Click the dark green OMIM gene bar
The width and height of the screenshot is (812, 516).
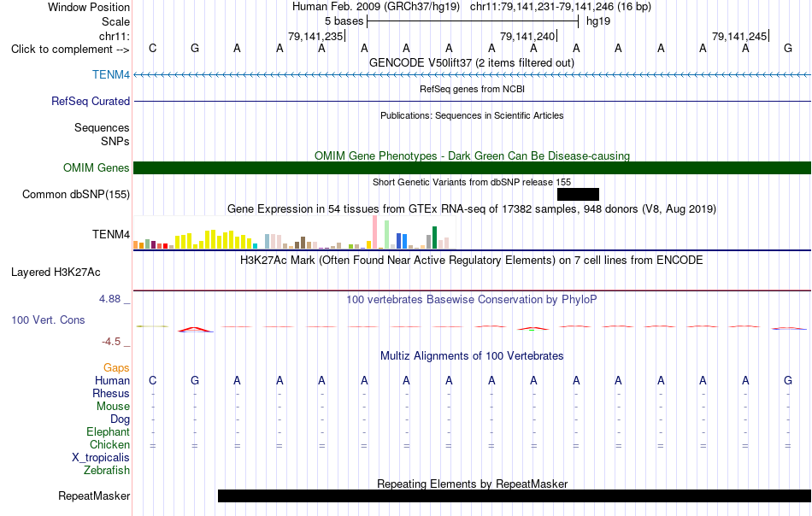pyautogui.click(x=472, y=167)
